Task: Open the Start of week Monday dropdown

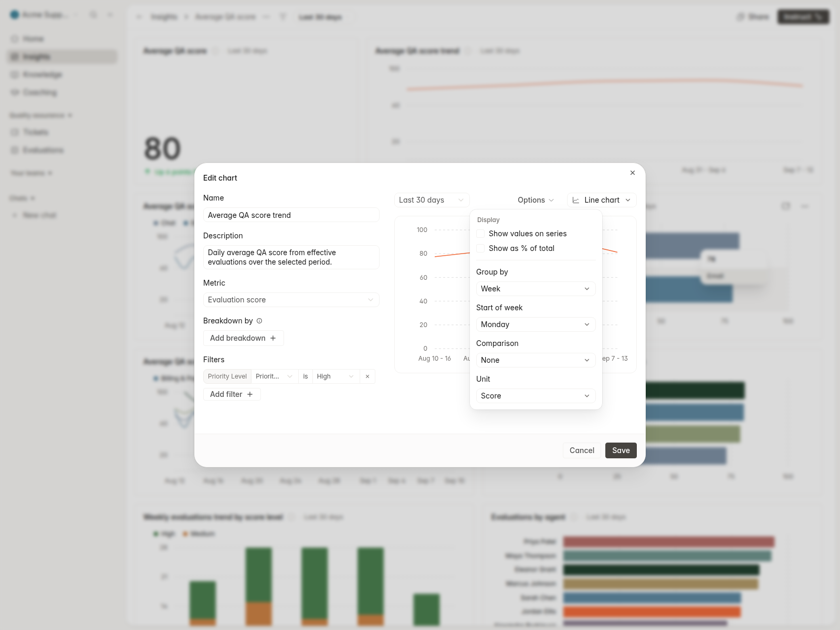Action: 536,324
